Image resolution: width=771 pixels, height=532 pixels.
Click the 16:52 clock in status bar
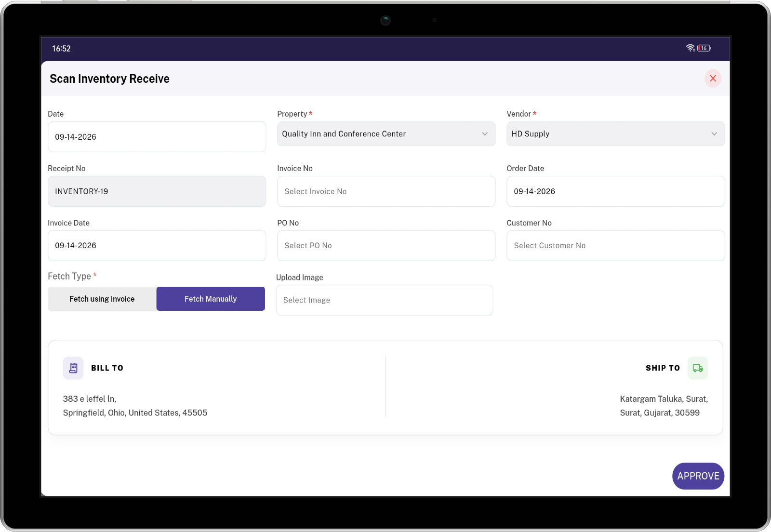(61, 49)
